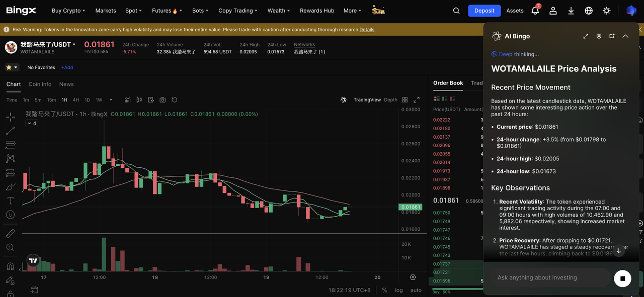Open the Markets menu item
644x297 pixels.
(106, 11)
